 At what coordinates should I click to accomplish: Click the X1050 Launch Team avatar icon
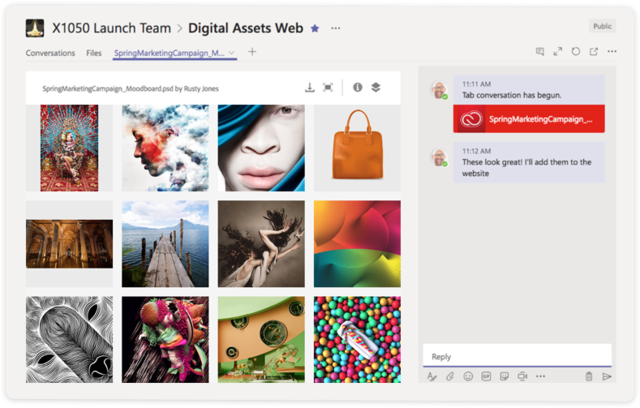pos(35,28)
